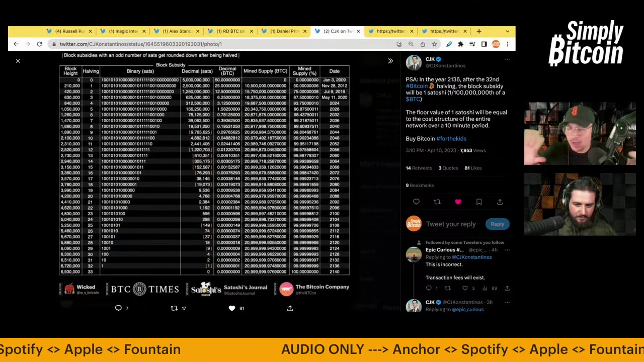The width and height of the screenshot is (644, 362).
Task: Open CJK's second reply three-dot menu
Action: [507, 302]
